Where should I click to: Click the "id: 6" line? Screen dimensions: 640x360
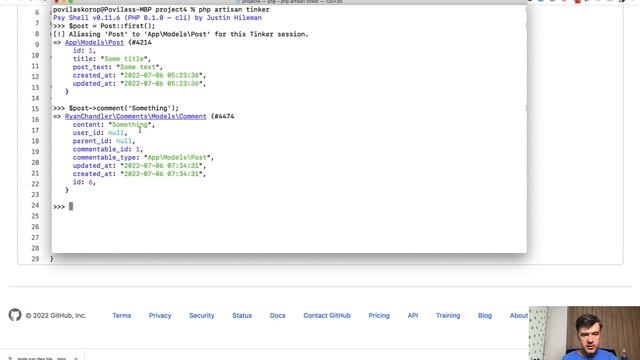click(x=84, y=182)
